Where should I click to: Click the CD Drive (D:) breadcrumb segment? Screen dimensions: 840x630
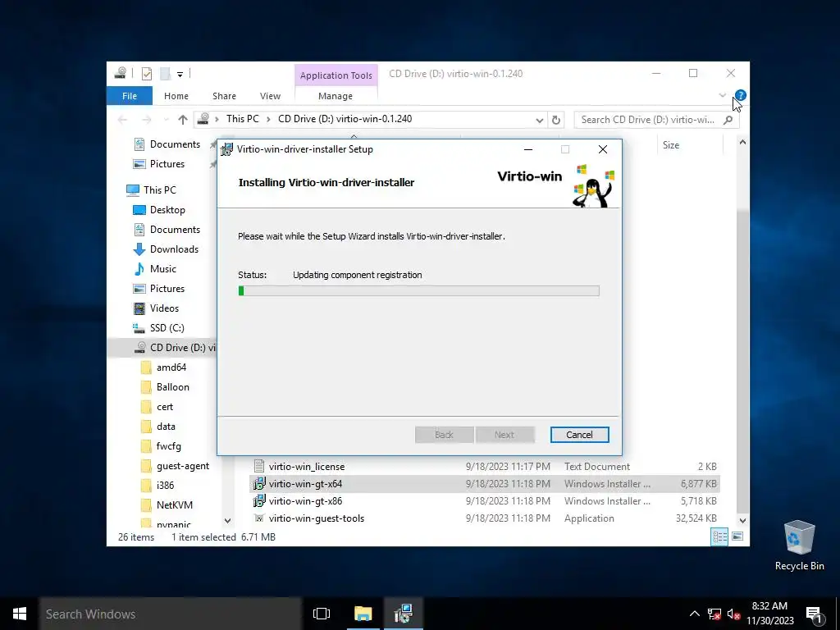tap(345, 119)
